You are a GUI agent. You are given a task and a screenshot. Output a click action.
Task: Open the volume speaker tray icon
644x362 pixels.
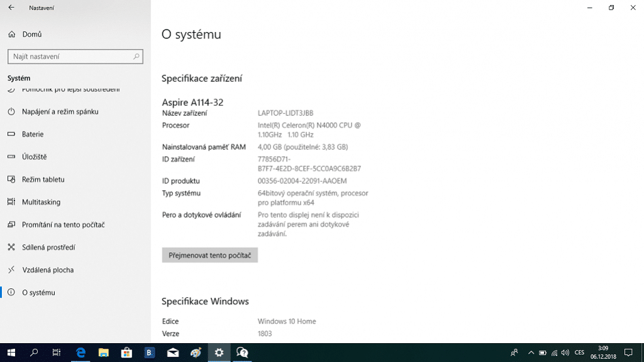tap(565, 353)
